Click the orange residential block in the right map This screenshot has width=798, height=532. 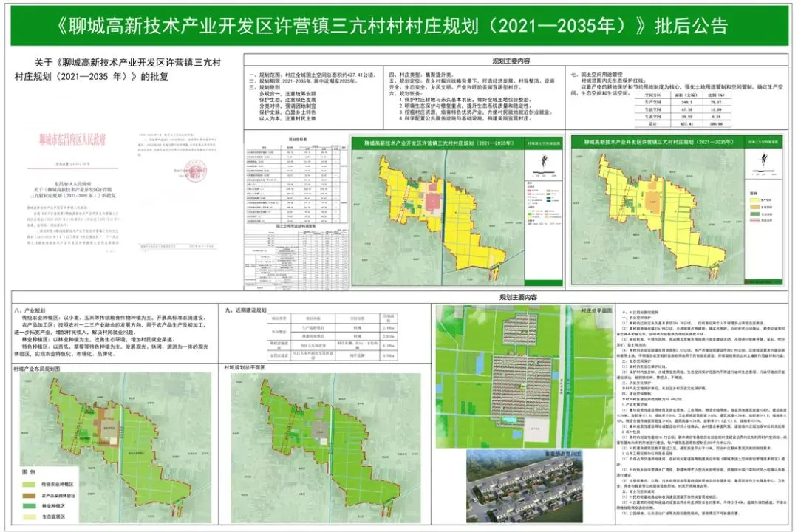(x=653, y=202)
